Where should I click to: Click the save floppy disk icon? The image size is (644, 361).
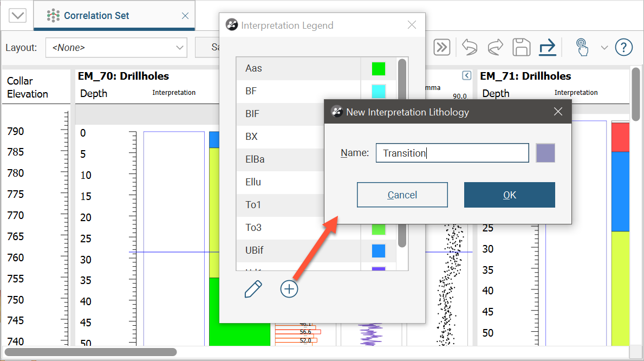pyautogui.click(x=521, y=47)
